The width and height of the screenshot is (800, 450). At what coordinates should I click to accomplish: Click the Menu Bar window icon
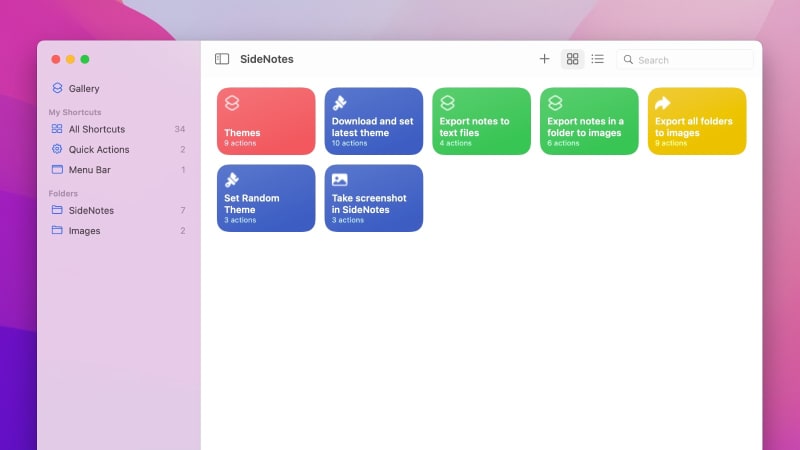point(57,169)
